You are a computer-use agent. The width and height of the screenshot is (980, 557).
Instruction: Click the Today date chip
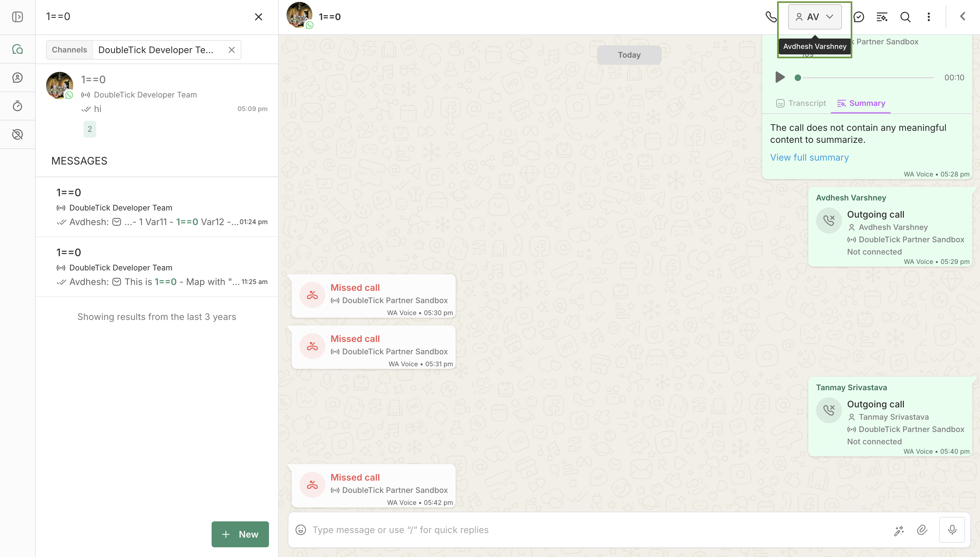point(629,55)
